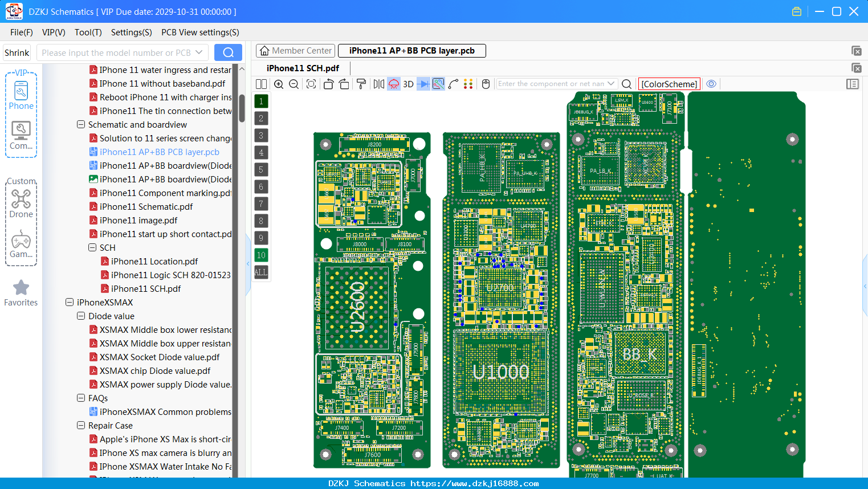Select the curved route line tool

[x=454, y=84]
